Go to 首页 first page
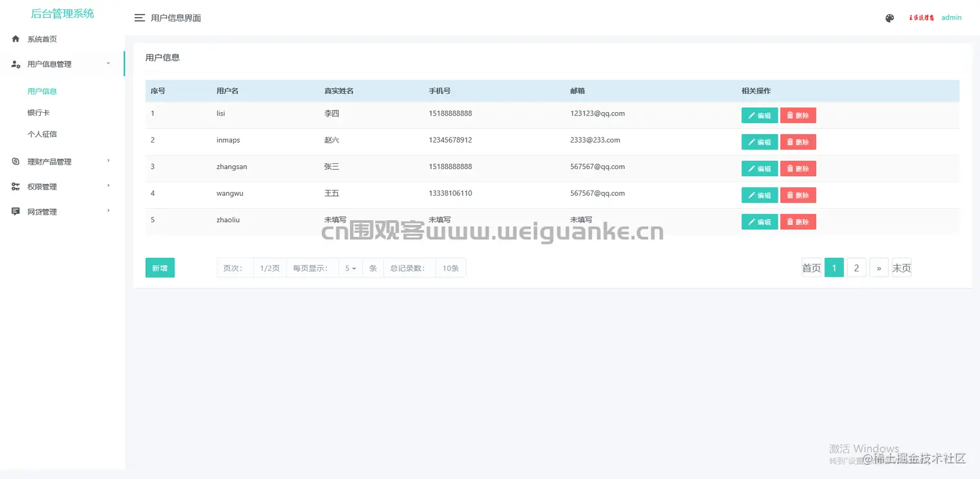 811,268
